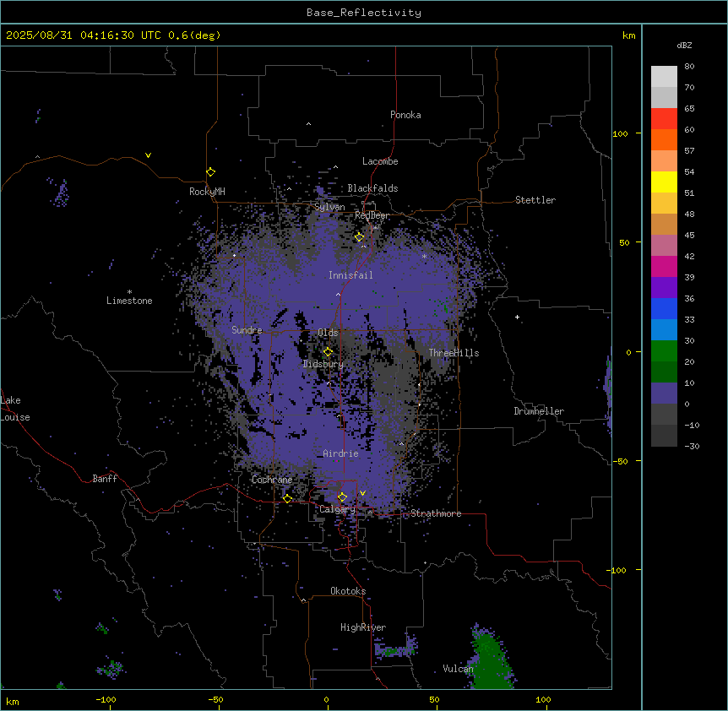Click the yellow diamond marker below Cochrane
The height and width of the screenshot is (711, 728).
pos(287,499)
